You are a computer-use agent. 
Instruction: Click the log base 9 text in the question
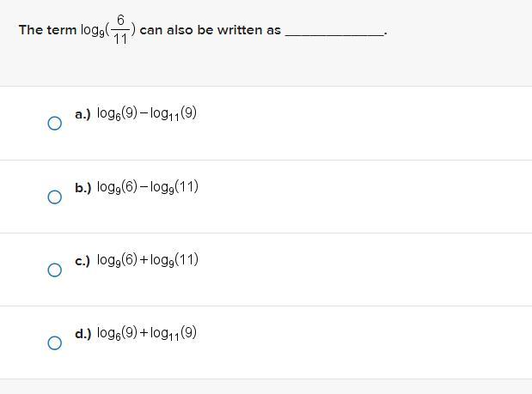(93, 31)
